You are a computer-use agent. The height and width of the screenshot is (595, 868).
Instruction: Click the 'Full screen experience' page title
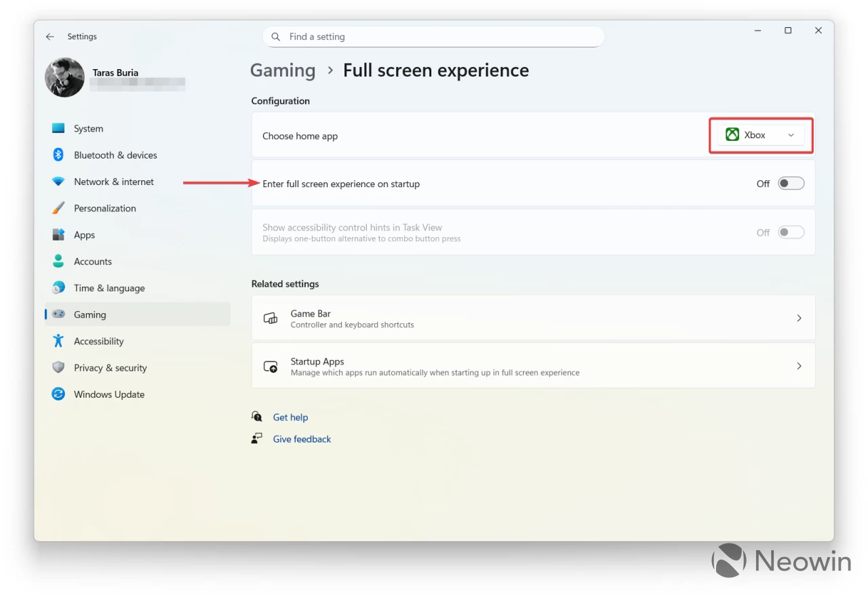click(x=436, y=70)
